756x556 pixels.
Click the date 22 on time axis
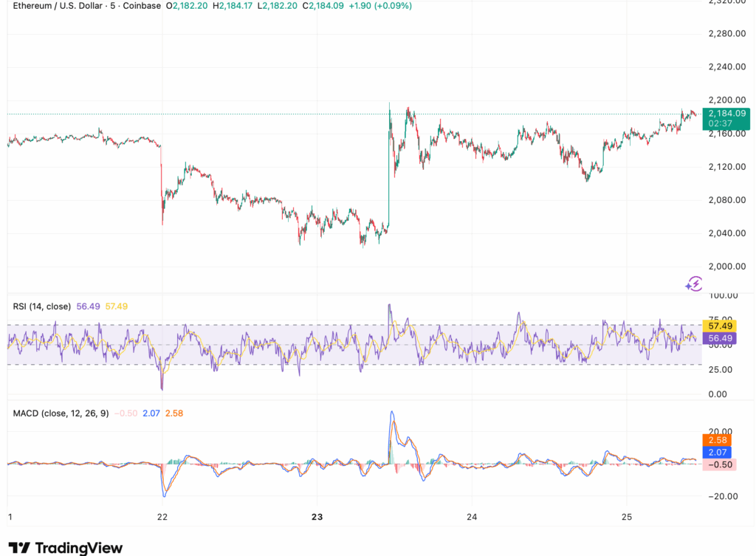(162, 517)
